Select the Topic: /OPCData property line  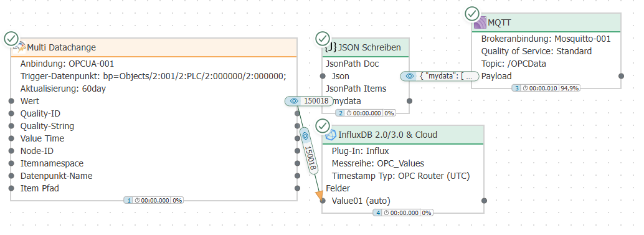pos(514,64)
